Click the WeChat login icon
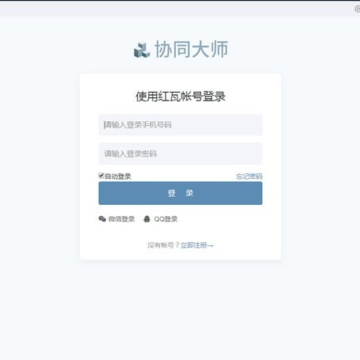Image resolution: width=360 pixels, height=360 pixels. [x=102, y=219]
